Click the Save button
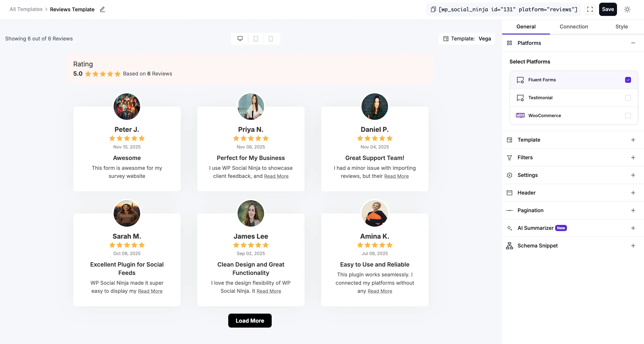This screenshot has height=344, width=644. 608,9
